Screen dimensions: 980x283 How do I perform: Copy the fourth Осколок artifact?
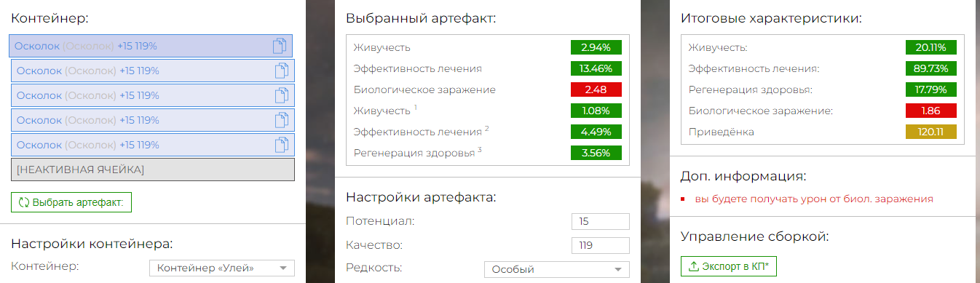(x=282, y=121)
